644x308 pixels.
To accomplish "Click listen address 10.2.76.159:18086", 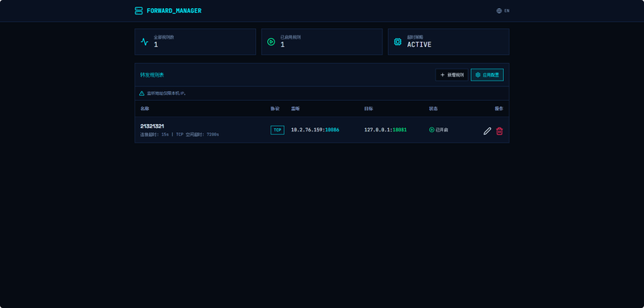I will tap(315, 130).
